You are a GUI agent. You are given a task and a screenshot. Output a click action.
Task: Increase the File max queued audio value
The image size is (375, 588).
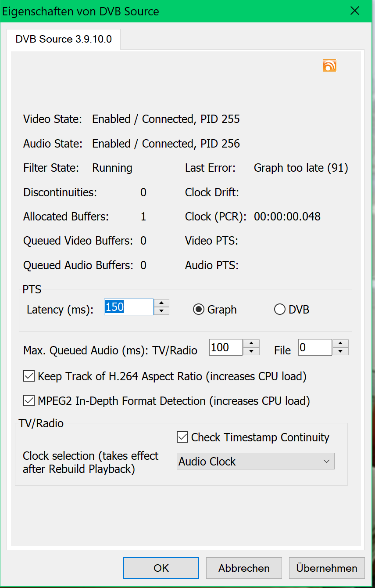pos(340,343)
